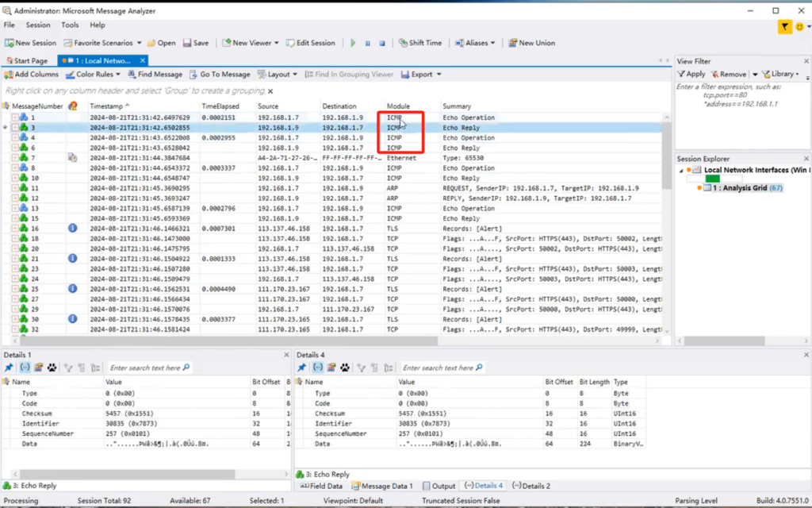Click pin icon in Details 4
Viewport: 812px width, 508px height.
click(302, 368)
